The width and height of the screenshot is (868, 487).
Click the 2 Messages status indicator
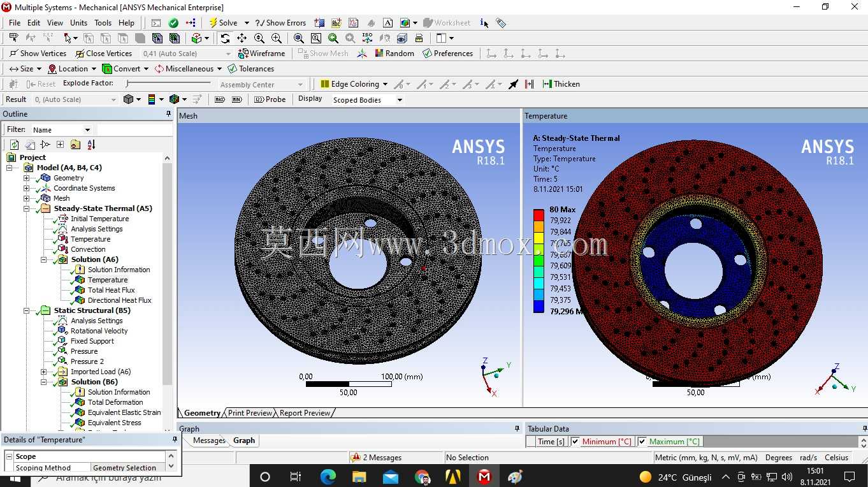(377, 458)
